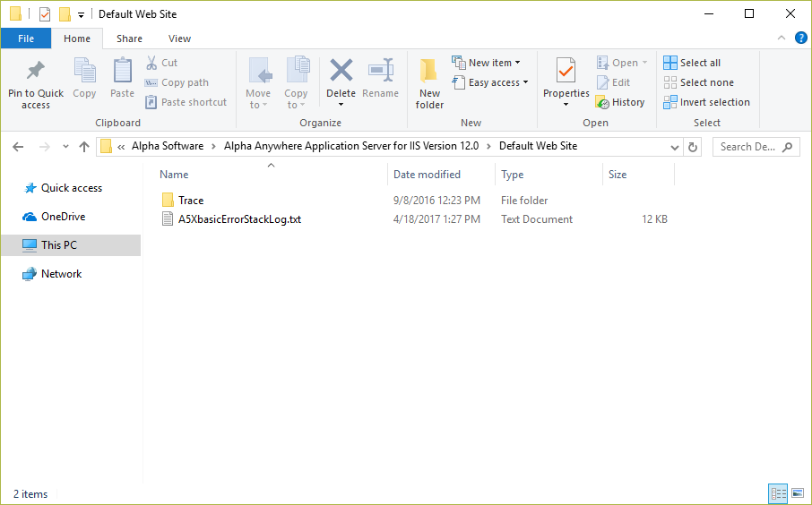This screenshot has width=812, height=505.
Task: Select OneDrive in navigation pane
Action: click(54, 217)
